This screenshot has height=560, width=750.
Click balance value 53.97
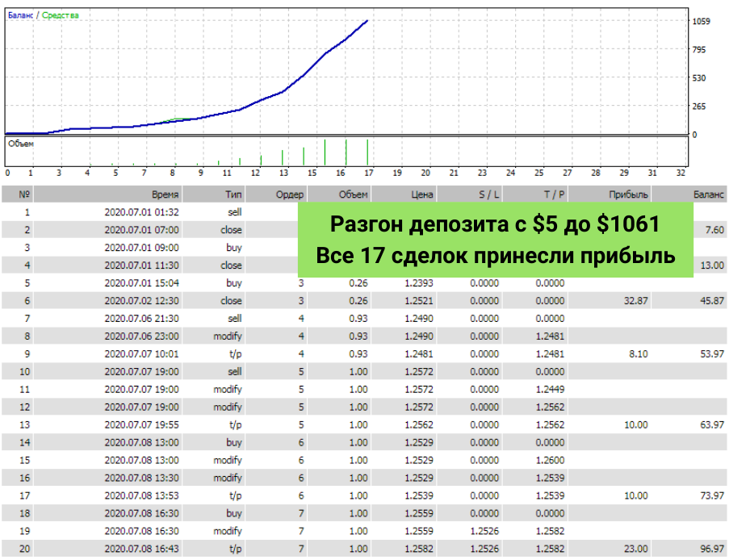pyautogui.click(x=712, y=354)
